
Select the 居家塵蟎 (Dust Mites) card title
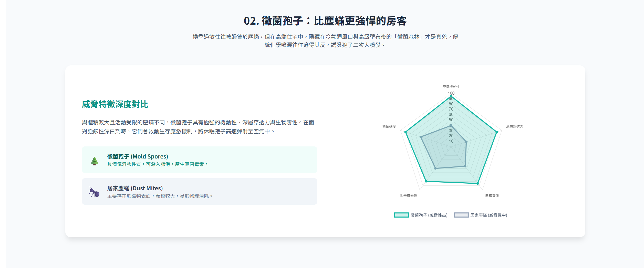135,188
